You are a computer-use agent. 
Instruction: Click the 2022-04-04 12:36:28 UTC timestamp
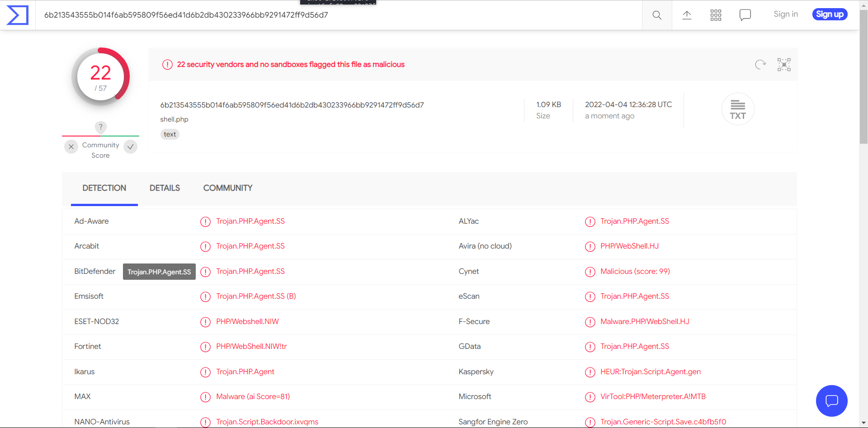tap(628, 104)
